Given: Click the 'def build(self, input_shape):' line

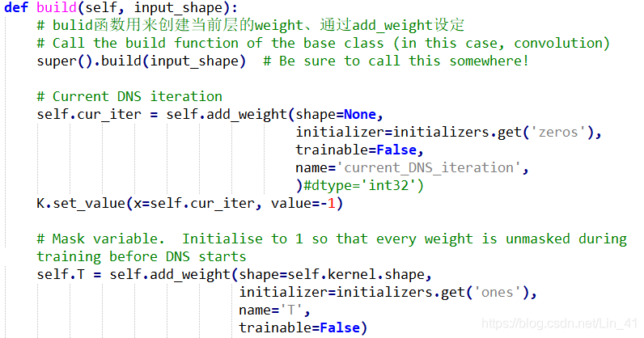Looking at the screenshot, I should [121, 8].
